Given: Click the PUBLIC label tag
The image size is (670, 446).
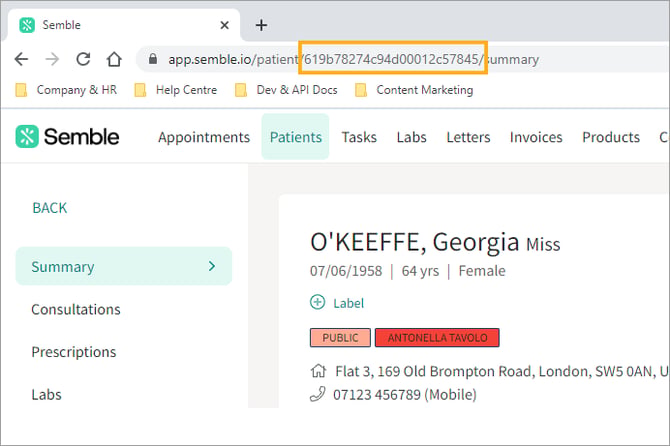Looking at the screenshot, I should (340, 337).
